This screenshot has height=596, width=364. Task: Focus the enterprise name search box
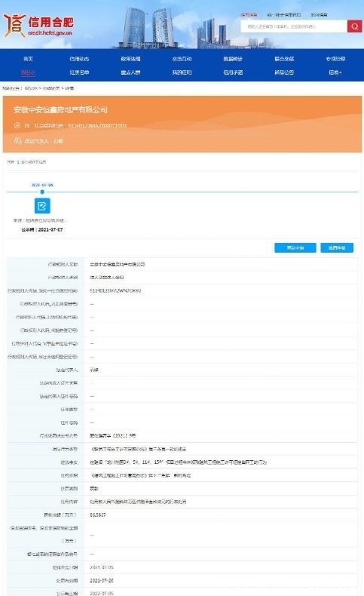294,26
